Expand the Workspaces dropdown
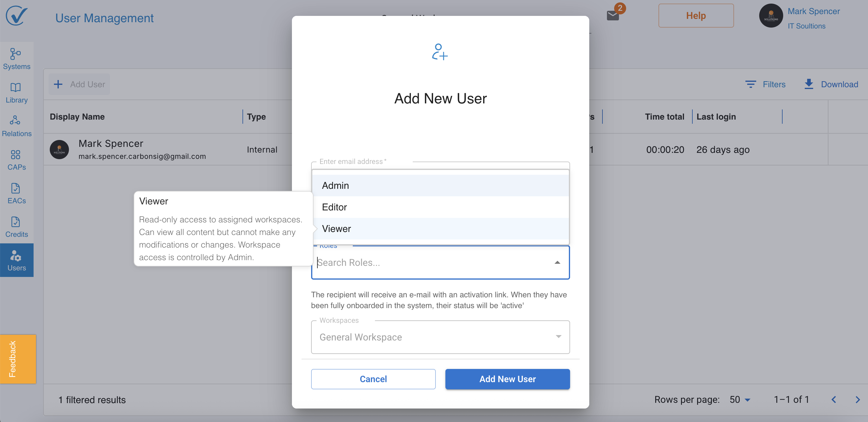This screenshot has width=868, height=422. pos(558,337)
